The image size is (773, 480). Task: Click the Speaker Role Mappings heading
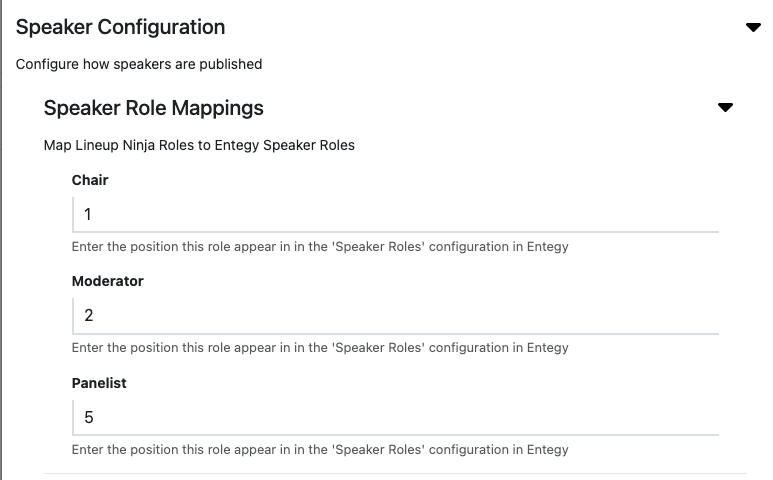(x=154, y=108)
